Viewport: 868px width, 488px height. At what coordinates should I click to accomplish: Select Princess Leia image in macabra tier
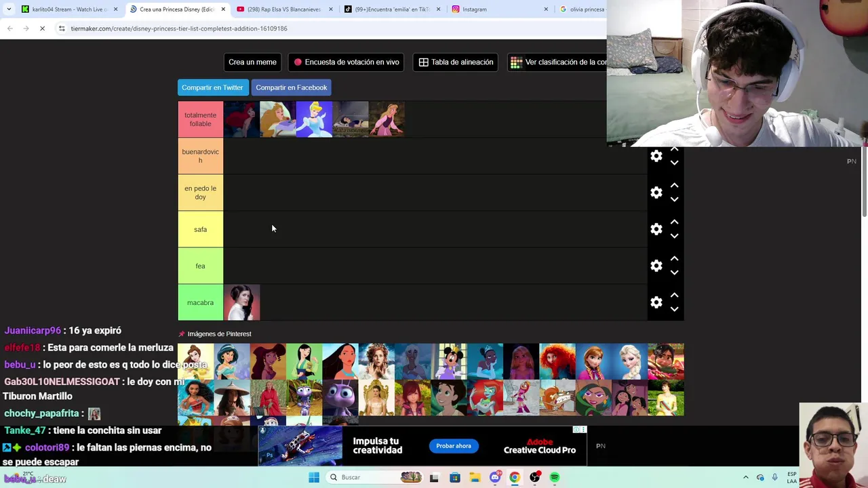click(x=241, y=303)
